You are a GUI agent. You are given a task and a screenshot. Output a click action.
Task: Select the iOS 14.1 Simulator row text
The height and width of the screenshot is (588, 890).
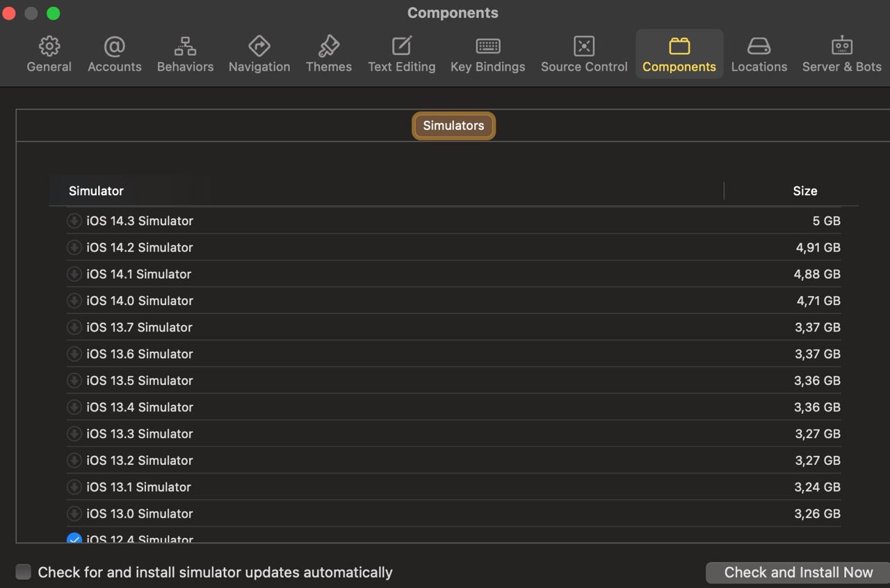(138, 274)
